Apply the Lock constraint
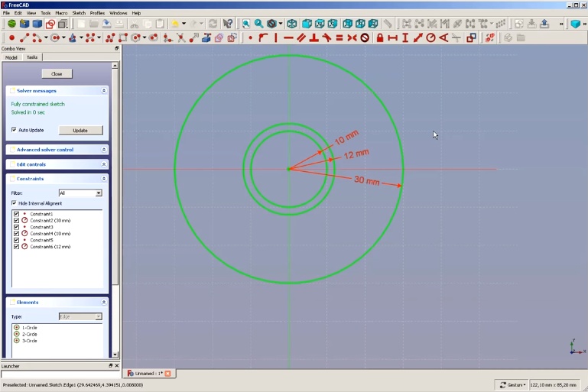 click(380, 38)
